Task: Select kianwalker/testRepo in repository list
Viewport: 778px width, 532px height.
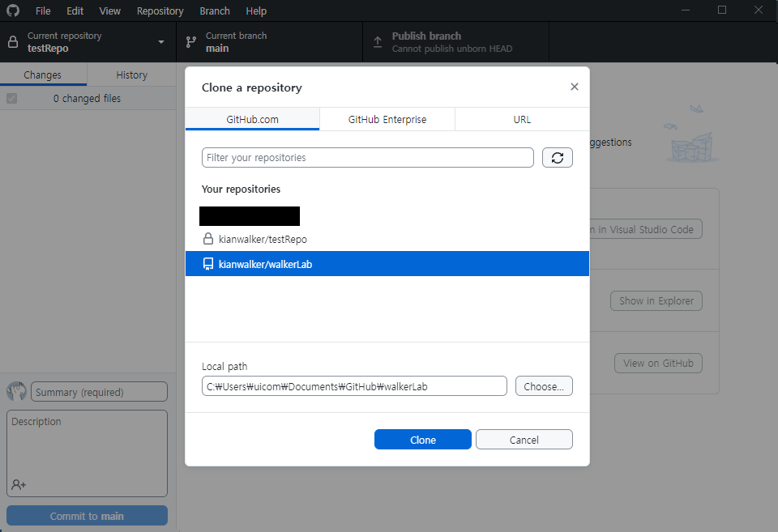Action: click(x=387, y=239)
